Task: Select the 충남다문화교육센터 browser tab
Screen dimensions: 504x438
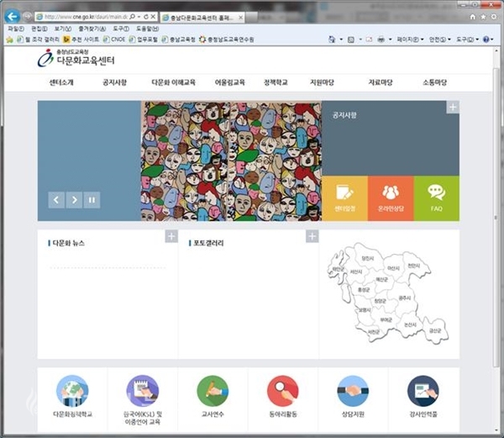Action: click(x=202, y=18)
